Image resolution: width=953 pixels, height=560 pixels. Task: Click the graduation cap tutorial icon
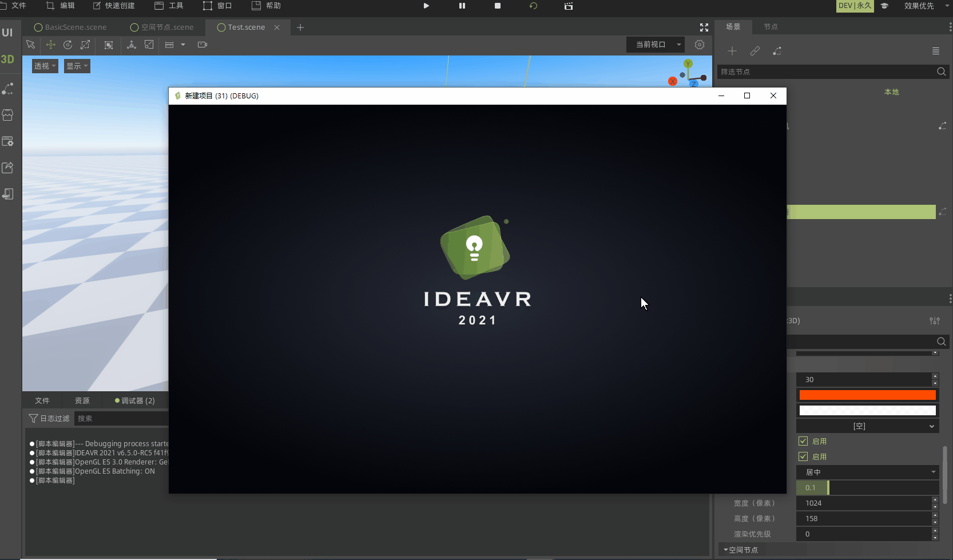click(x=884, y=6)
